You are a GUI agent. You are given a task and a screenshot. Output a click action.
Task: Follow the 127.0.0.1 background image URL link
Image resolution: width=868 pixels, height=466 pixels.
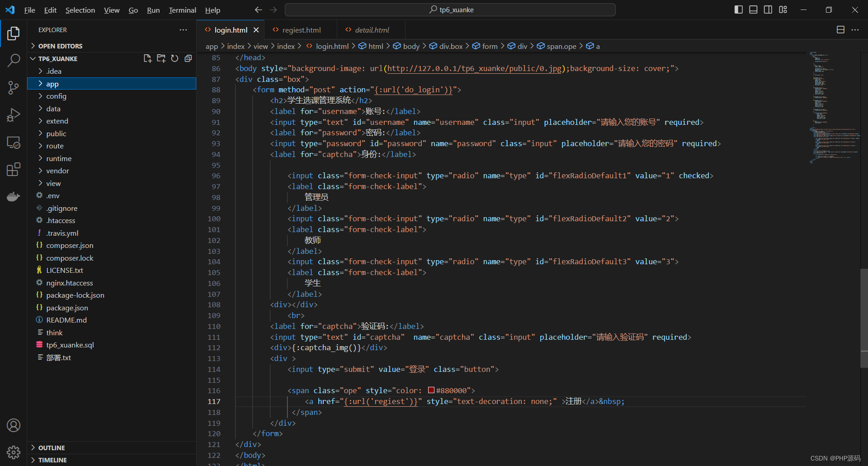point(474,68)
